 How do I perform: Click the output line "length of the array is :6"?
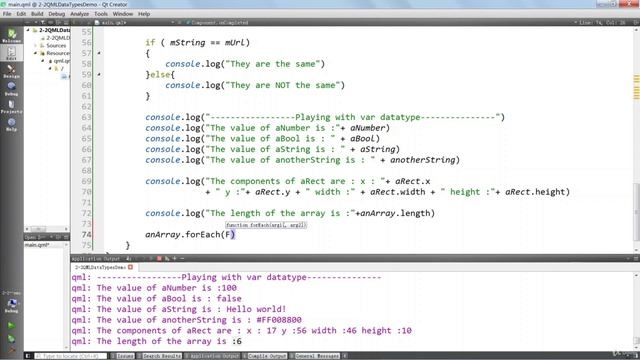pos(157,341)
